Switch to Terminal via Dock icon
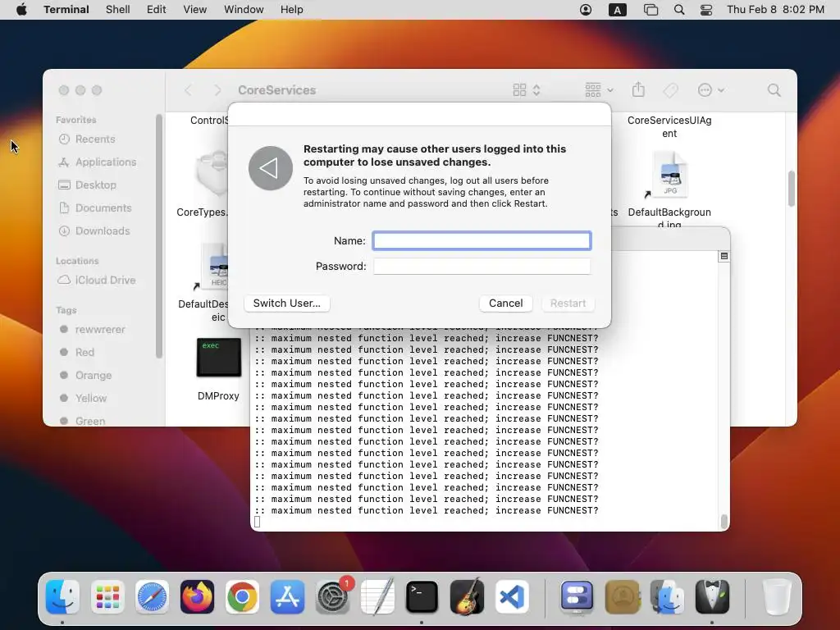The image size is (840, 630). (422, 597)
